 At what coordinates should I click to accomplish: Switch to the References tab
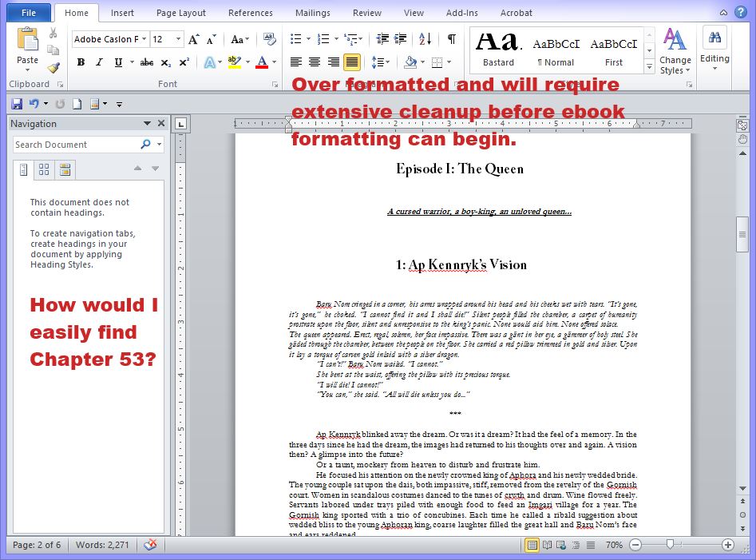[250, 13]
